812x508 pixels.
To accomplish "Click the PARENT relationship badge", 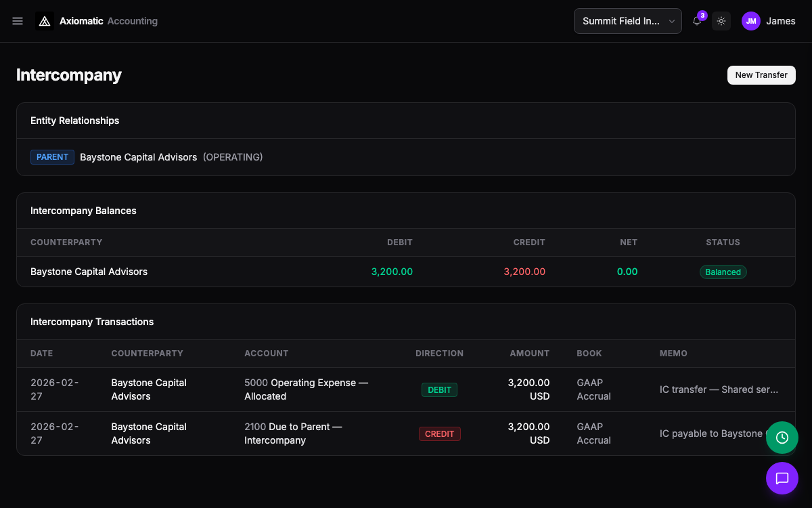I will tap(52, 157).
